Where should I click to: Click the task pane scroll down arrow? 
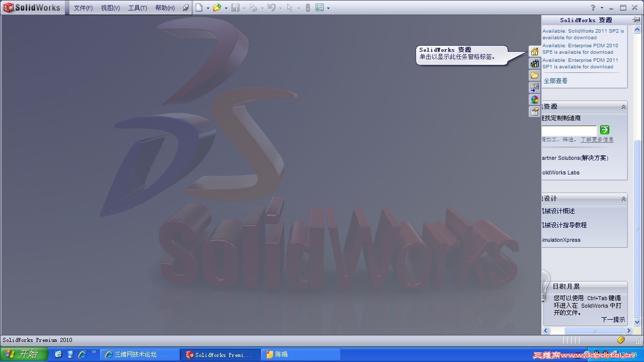[637, 322]
